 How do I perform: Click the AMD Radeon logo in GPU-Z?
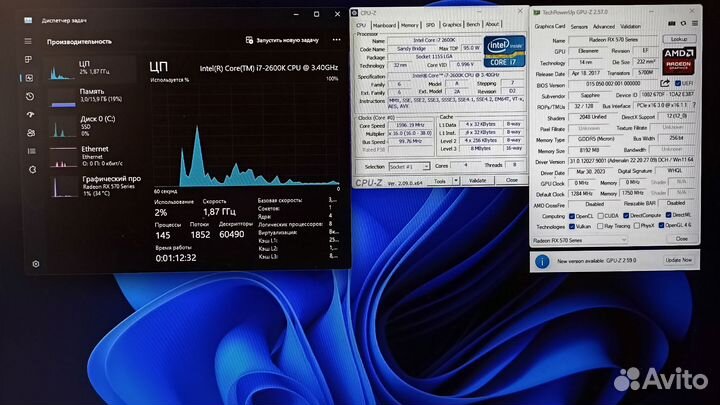(x=679, y=61)
